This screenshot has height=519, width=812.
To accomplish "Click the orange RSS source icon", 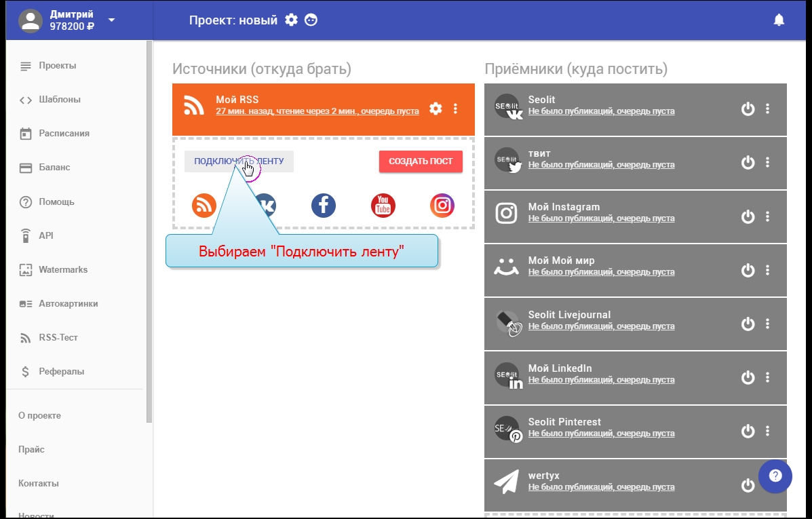I will (204, 205).
